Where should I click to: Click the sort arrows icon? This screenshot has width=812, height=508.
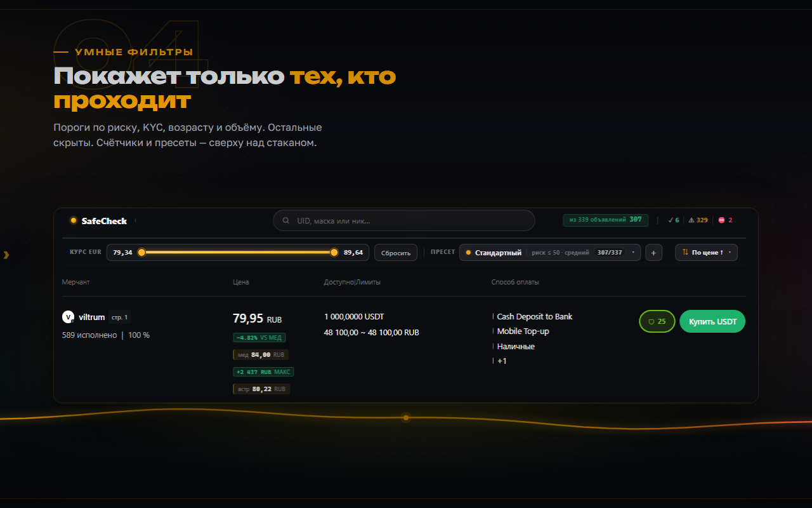(x=685, y=253)
